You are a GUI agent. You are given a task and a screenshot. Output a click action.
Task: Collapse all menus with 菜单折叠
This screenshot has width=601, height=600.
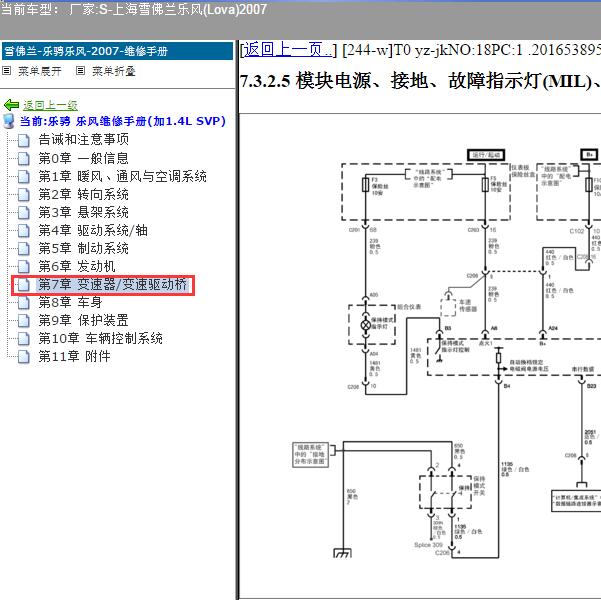(x=114, y=71)
